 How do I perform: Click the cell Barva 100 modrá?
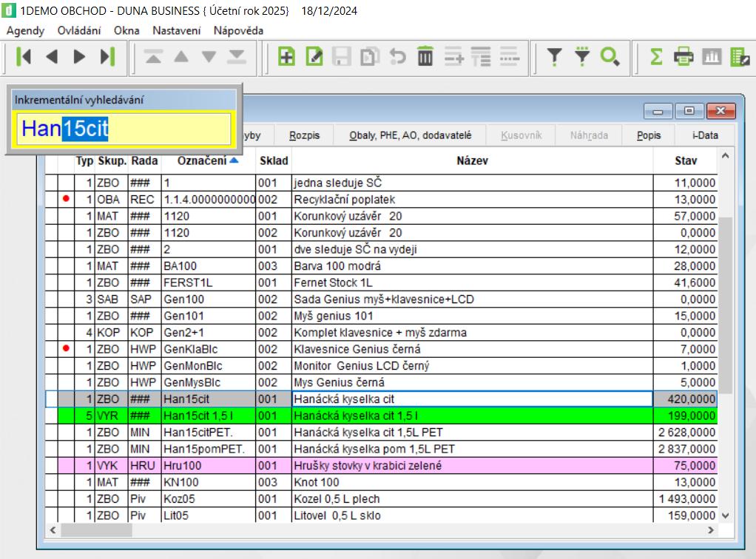(472, 266)
